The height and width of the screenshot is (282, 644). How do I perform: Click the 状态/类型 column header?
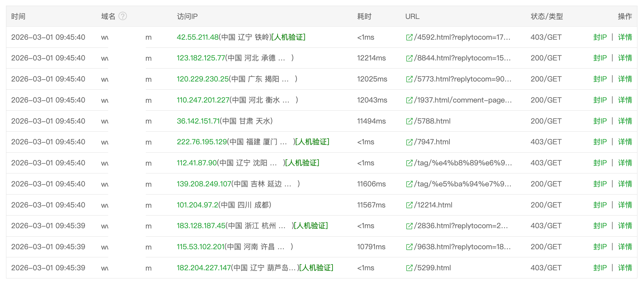point(547,17)
